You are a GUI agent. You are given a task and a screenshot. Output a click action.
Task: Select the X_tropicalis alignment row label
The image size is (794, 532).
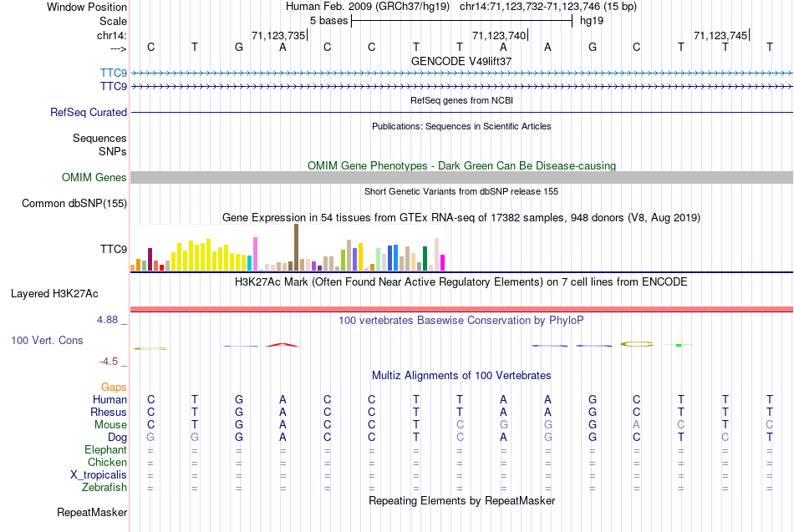pyautogui.click(x=99, y=475)
